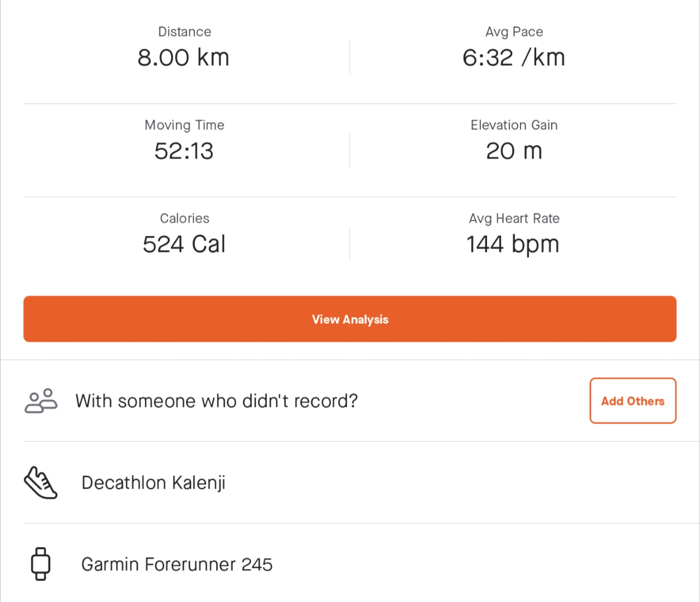Viewport: 700px width, 602px height.
Task: Click the Garmin watch device icon
Action: (40, 564)
